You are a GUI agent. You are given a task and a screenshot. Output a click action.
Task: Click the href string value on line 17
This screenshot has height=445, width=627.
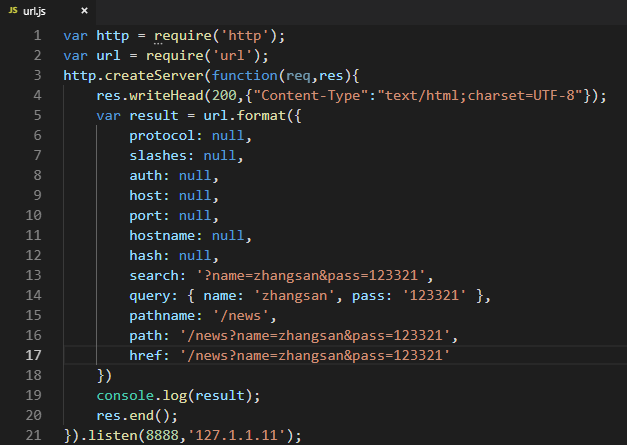[x=315, y=355]
